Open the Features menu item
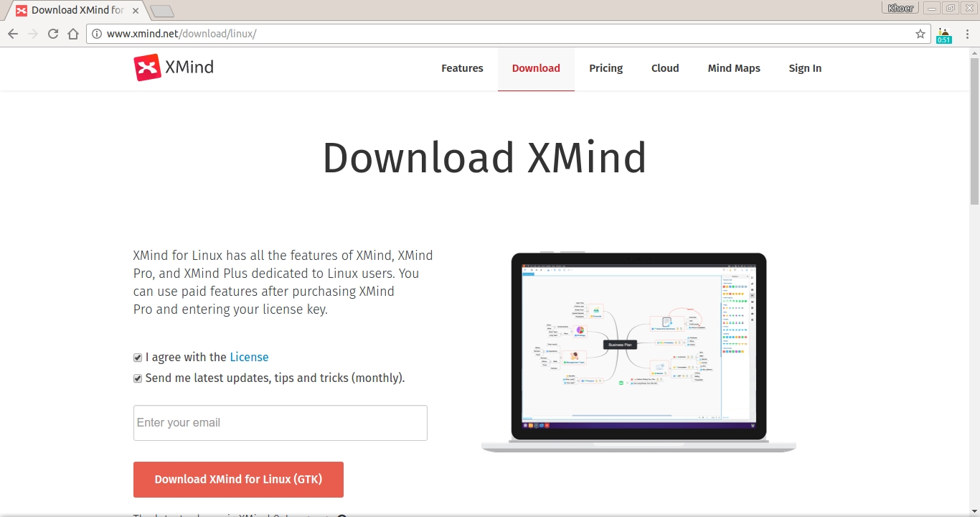This screenshot has height=517, width=980. [462, 68]
